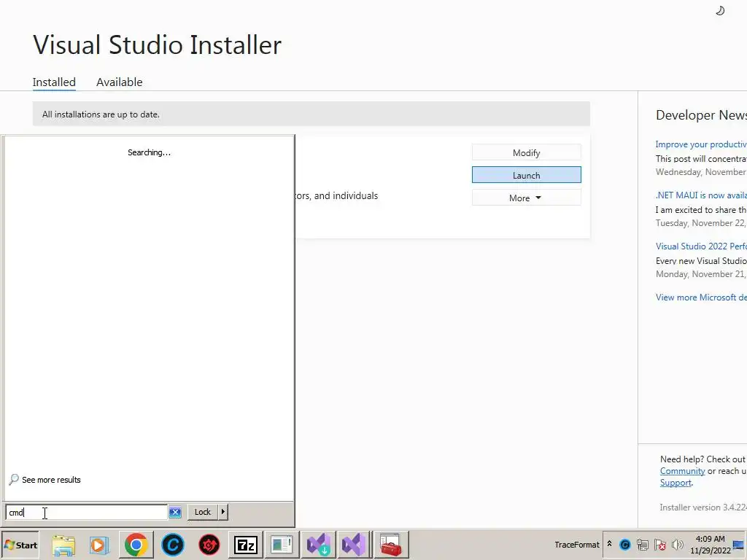This screenshot has width=747, height=560.
Task: Open the window-panel app in the taskbar
Action: point(282,545)
